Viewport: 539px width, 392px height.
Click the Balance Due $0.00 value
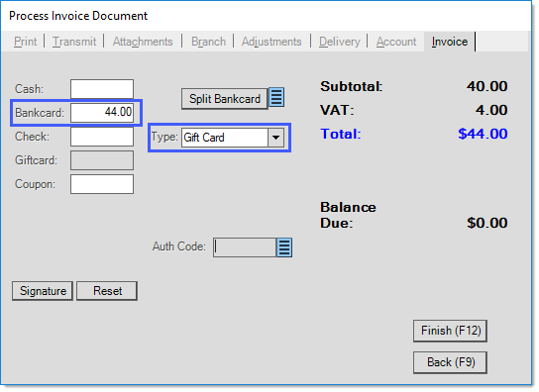[x=487, y=223]
